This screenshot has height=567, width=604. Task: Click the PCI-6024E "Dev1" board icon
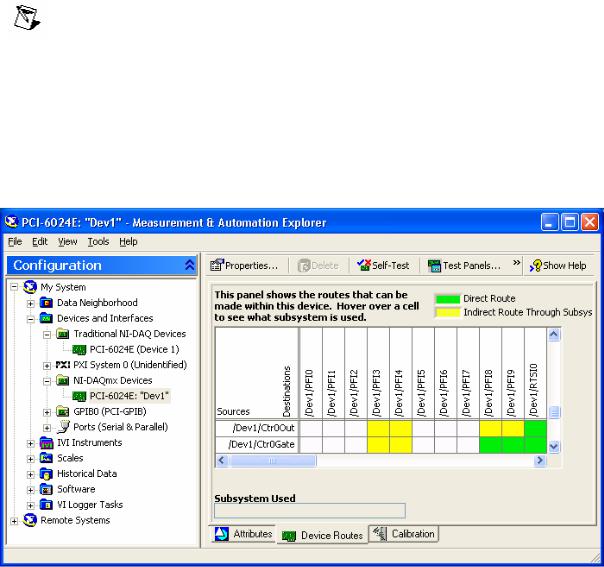point(79,396)
